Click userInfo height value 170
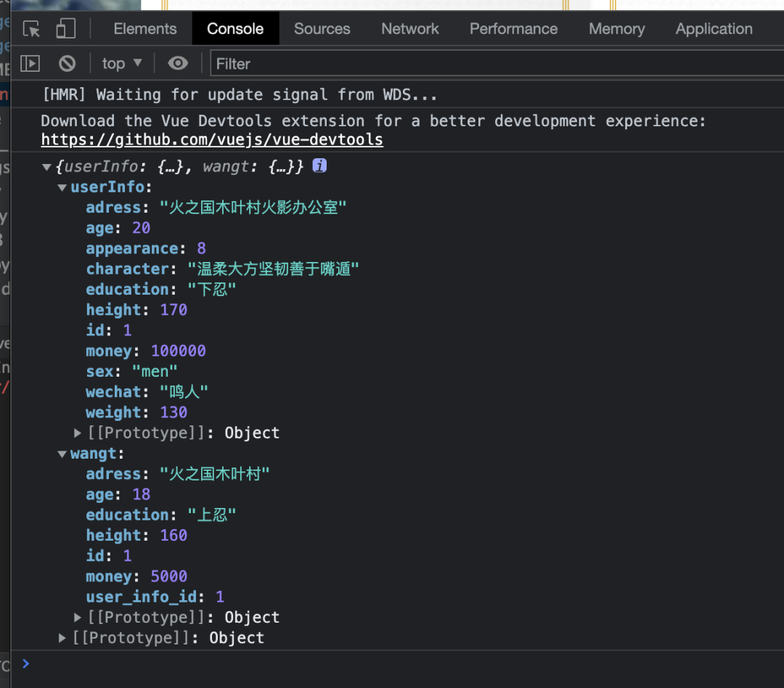This screenshot has height=688, width=784. (173, 310)
